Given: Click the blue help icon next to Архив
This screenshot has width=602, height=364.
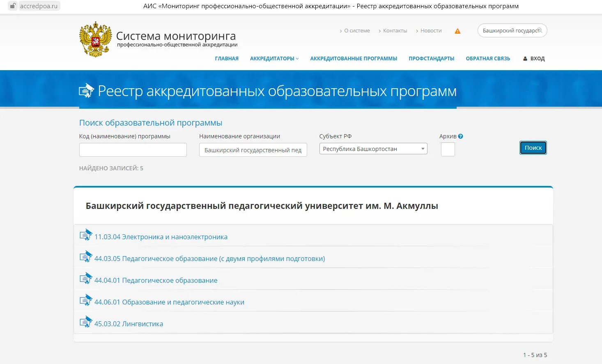Looking at the screenshot, I should coord(461,136).
